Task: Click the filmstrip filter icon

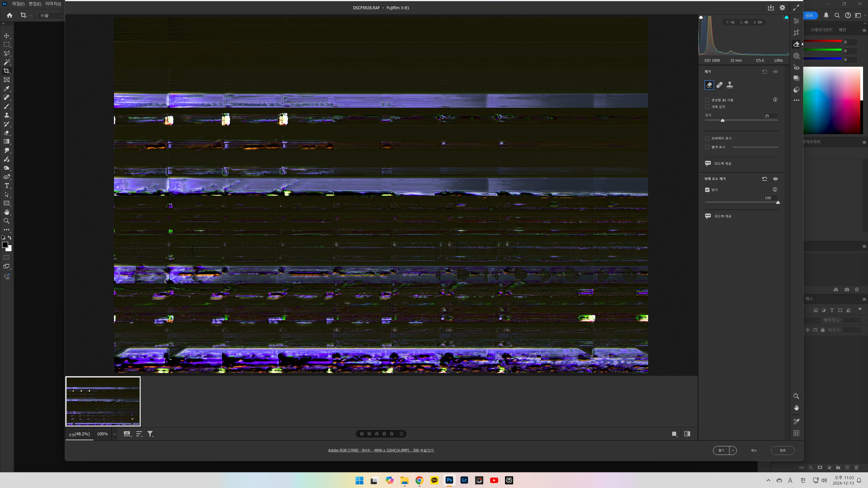Action: click(x=150, y=434)
